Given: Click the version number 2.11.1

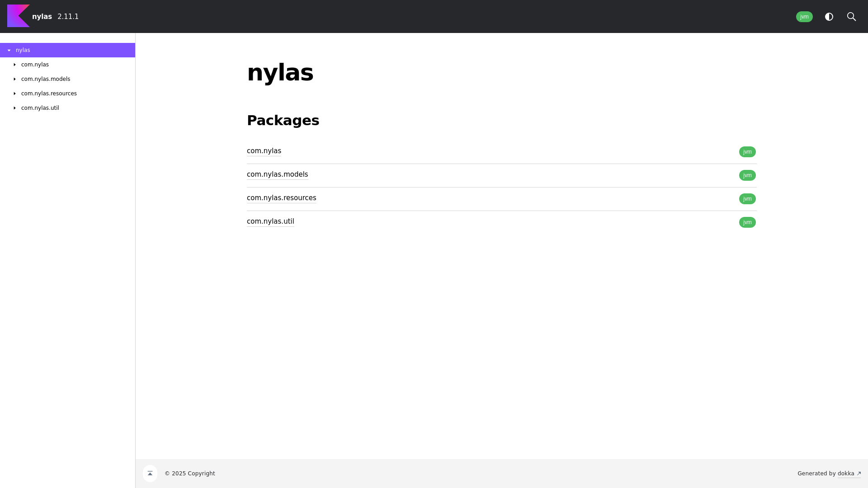Looking at the screenshot, I should (x=68, y=17).
